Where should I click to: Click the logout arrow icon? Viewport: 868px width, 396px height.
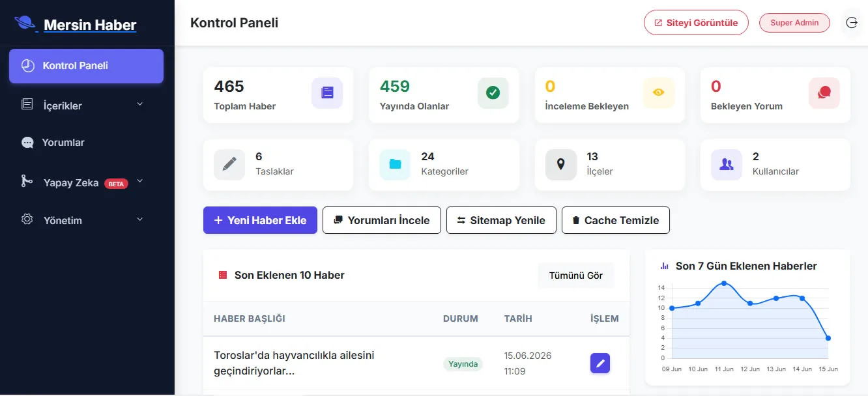click(852, 23)
